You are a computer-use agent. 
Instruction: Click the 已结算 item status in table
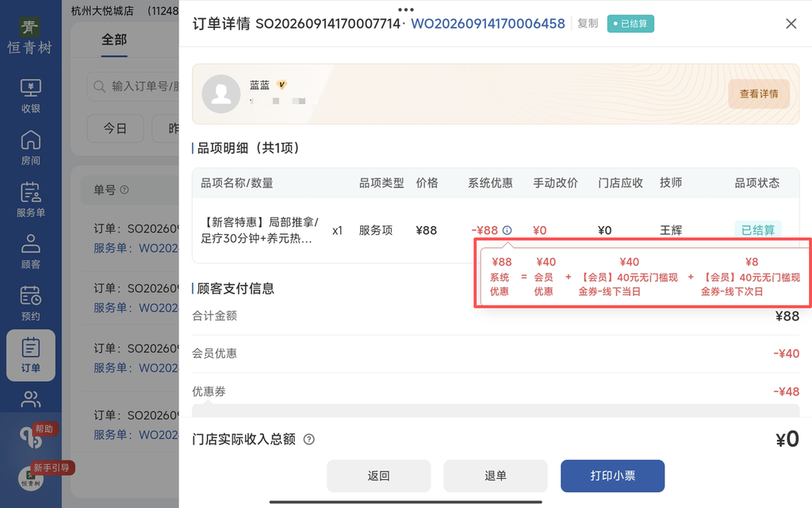click(x=757, y=229)
